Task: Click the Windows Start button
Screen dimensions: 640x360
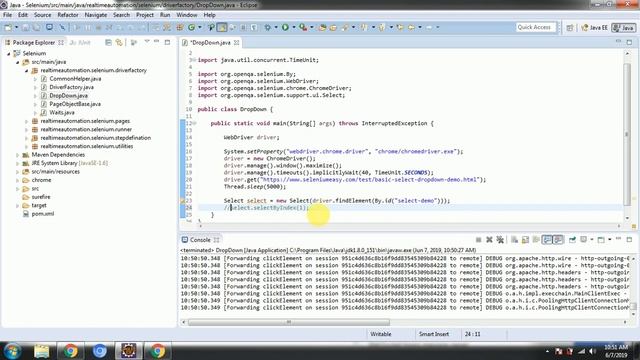Action: coord(12,351)
